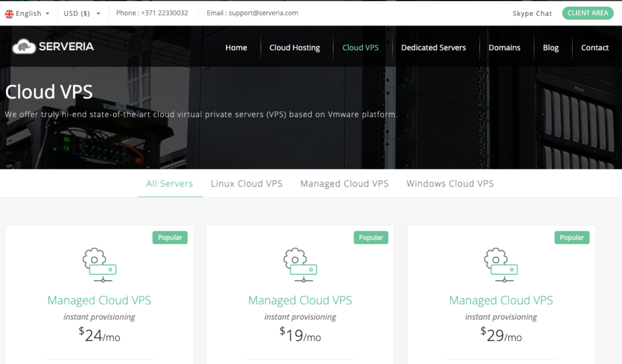Switch to the Linux Cloud VPS tab
This screenshot has height=364, width=622.
tap(247, 184)
